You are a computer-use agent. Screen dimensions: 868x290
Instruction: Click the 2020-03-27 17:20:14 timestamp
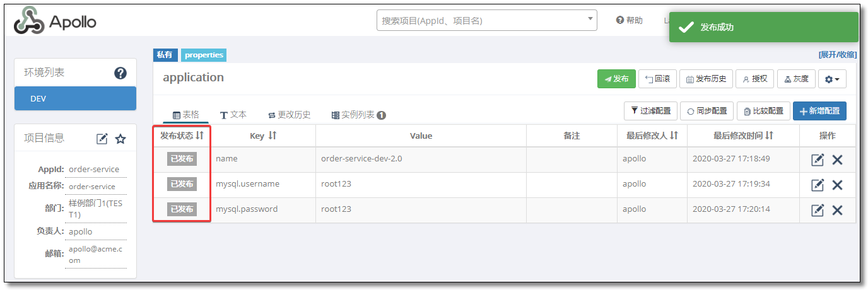[731, 209]
